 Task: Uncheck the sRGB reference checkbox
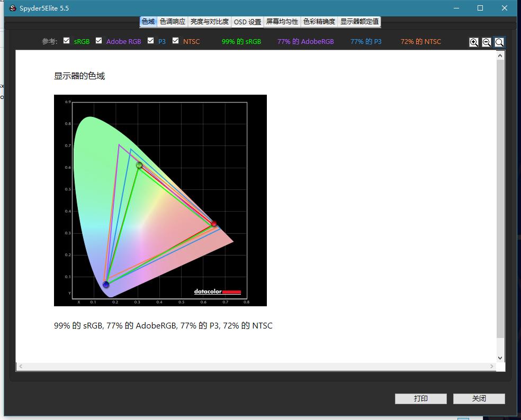(x=66, y=41)
